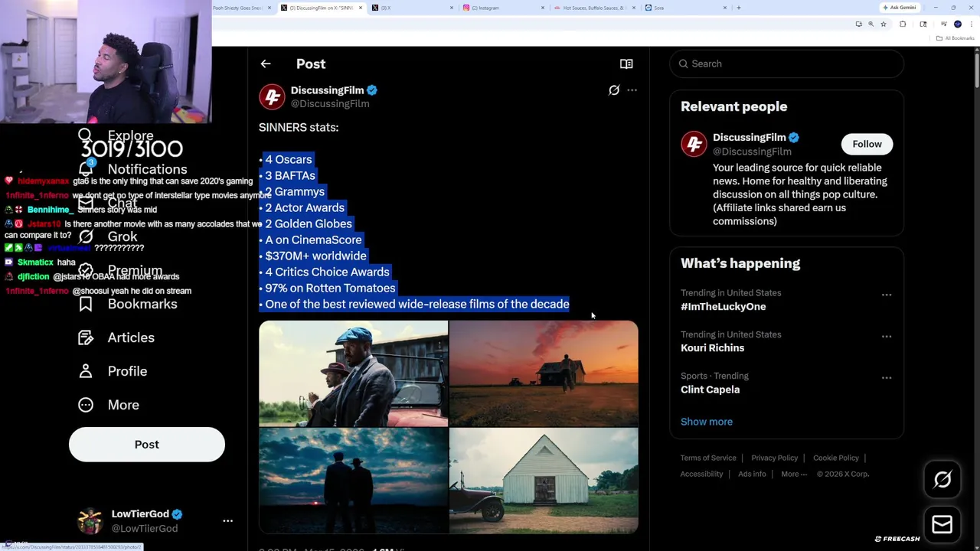This screenshot has width=980, height=551.
Task: Open the post's more options menu
Action: point(632,90)
